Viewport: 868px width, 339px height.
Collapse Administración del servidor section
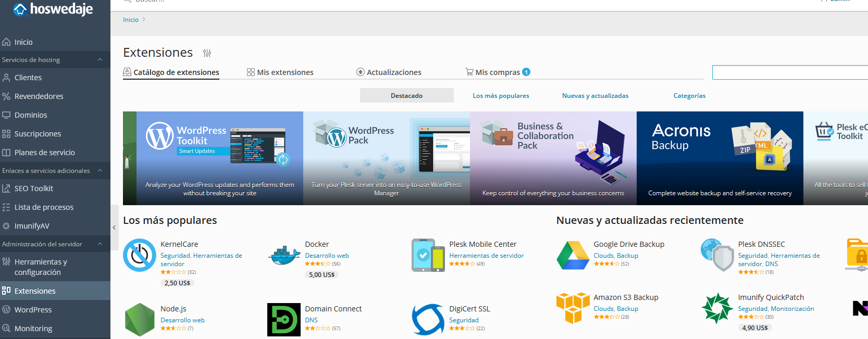pyautogui.click(x=100, y=244)
